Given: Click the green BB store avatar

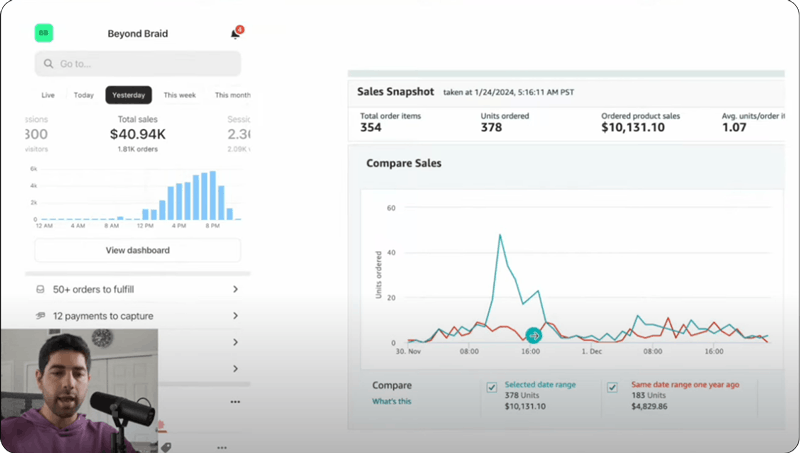Looking at the screenshot, I should 43,33.
